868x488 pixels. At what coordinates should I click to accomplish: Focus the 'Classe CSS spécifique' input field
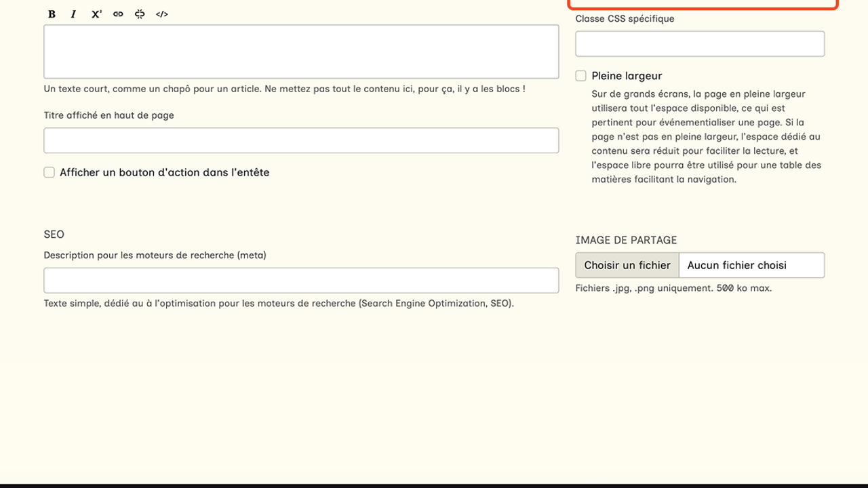point(700,44)
